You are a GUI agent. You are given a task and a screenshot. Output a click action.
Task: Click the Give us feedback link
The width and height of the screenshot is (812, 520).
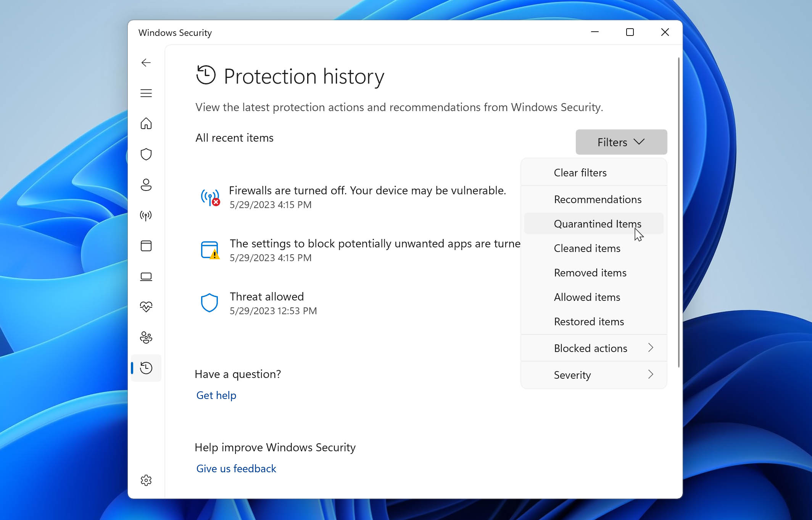point(235,468)
